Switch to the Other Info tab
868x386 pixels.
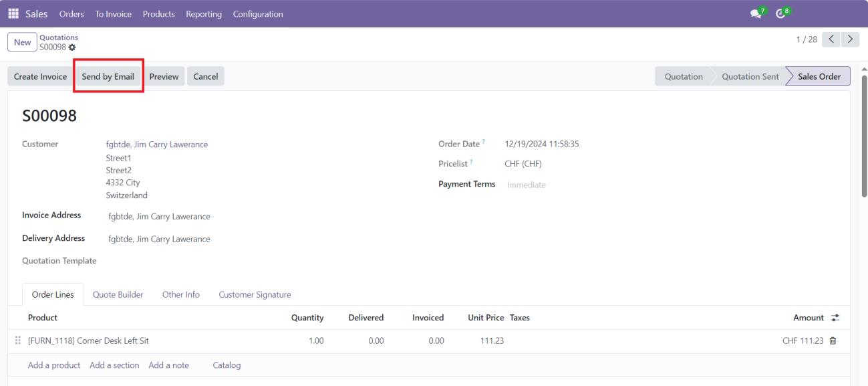click(180, 294)
